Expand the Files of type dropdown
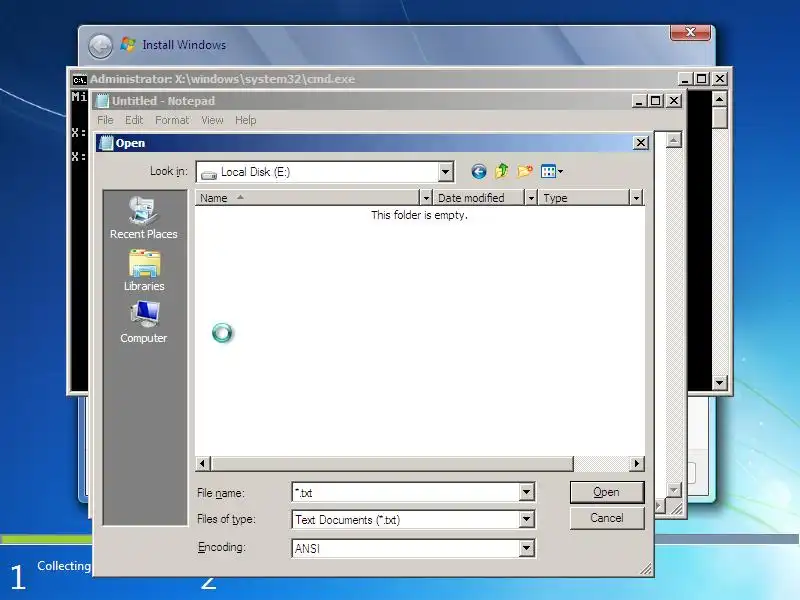 [527, 519]
